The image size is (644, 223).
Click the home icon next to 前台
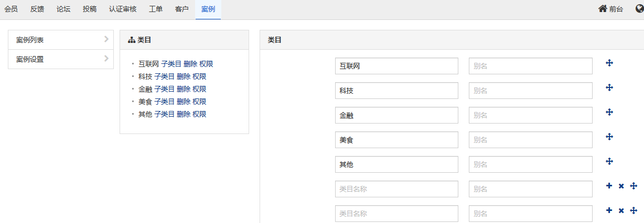click(603, 9)
